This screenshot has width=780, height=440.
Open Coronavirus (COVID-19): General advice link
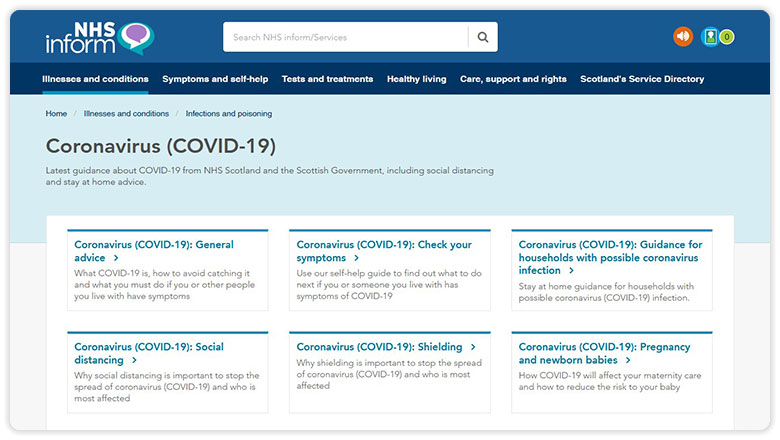point(154,251)
